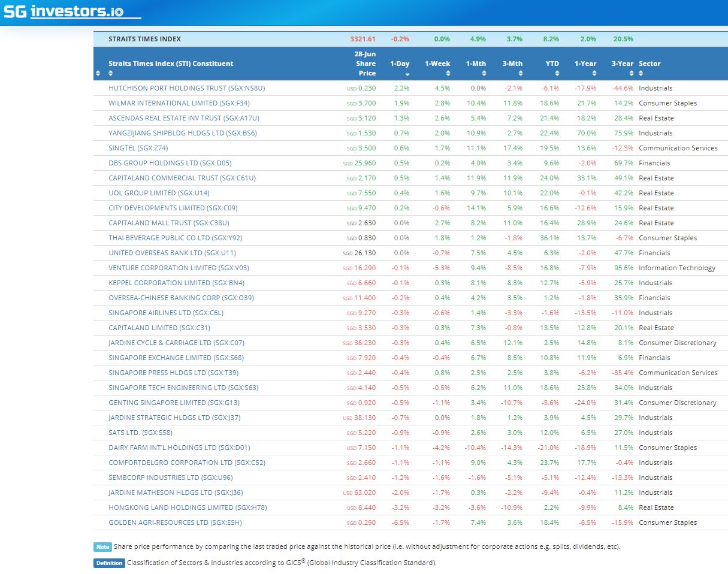728x574 pixels.
Task: Open Yangzijiang Shipbldg Hldgs Ltd link
Action: click(x=183, y=133)
